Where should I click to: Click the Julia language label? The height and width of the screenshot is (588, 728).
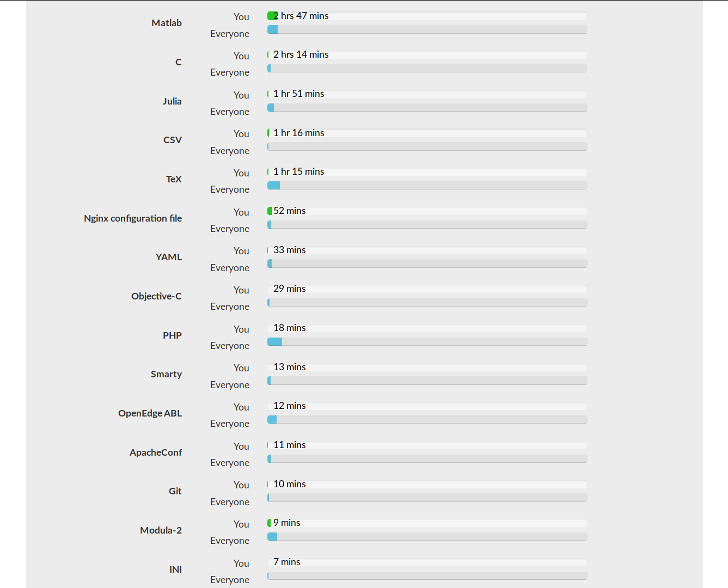[x=172, y=101]
